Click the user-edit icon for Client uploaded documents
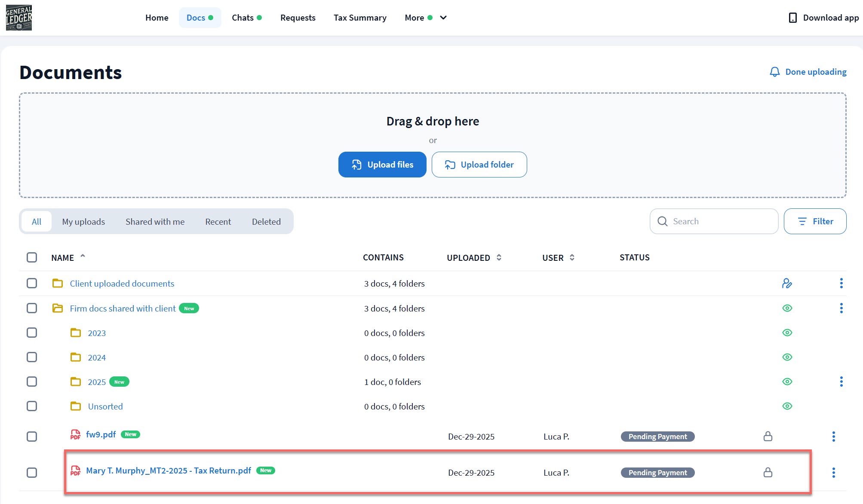The width and height of the screenshot is (863, 504). pos(787,284)
